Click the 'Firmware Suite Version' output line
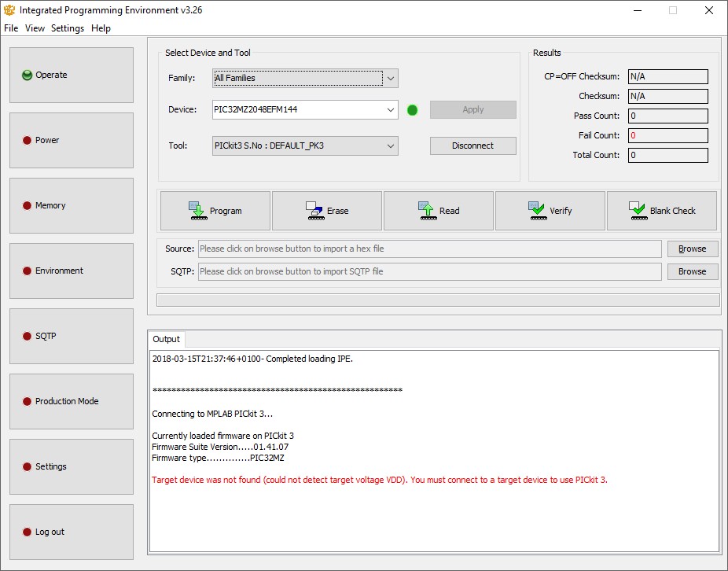Image resolution: width=728 pixels, height=571 pixels. [220, 447]
